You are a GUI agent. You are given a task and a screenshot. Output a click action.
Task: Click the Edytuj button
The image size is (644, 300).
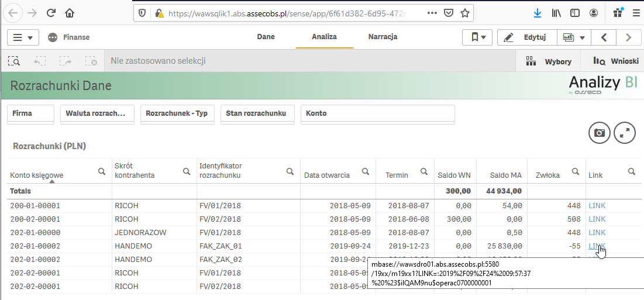[x=526, y=37]
